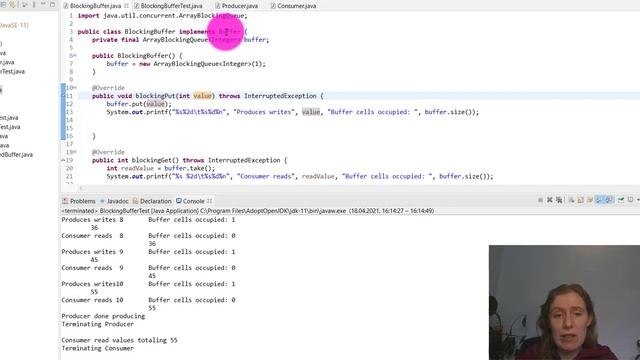Switch to BlockingBuffer.java editor tab
This screenshot has width=640, height=360.
[96, 6]
